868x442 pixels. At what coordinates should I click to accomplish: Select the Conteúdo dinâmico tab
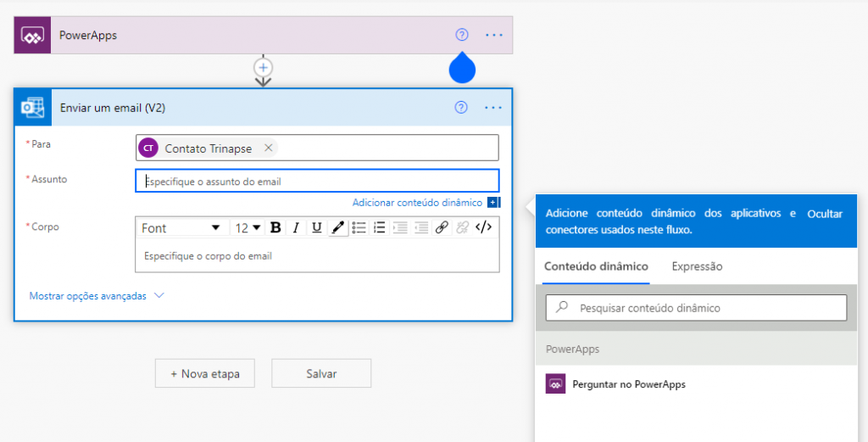pos(596,266)
